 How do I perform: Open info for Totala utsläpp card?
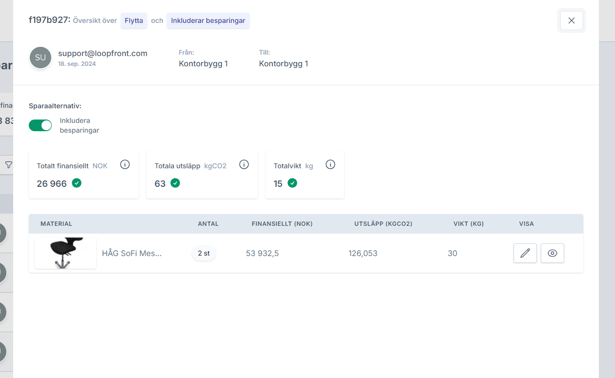[x=244, y=165]
